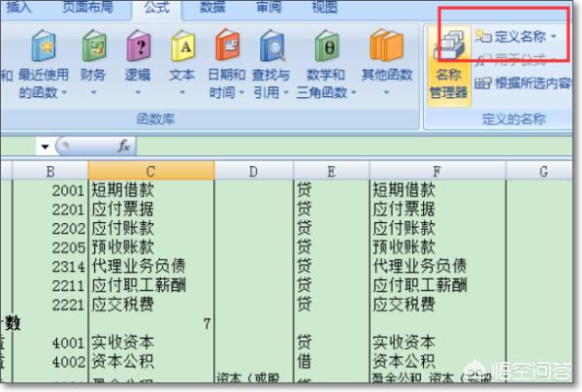
Task: Select column F cell 应交税费
Action: click(437, 305)
